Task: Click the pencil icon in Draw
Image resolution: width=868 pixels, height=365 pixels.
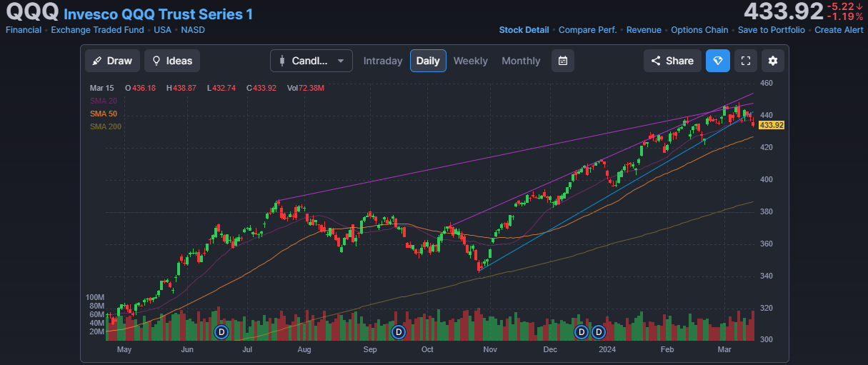Action: coord(97,61)
